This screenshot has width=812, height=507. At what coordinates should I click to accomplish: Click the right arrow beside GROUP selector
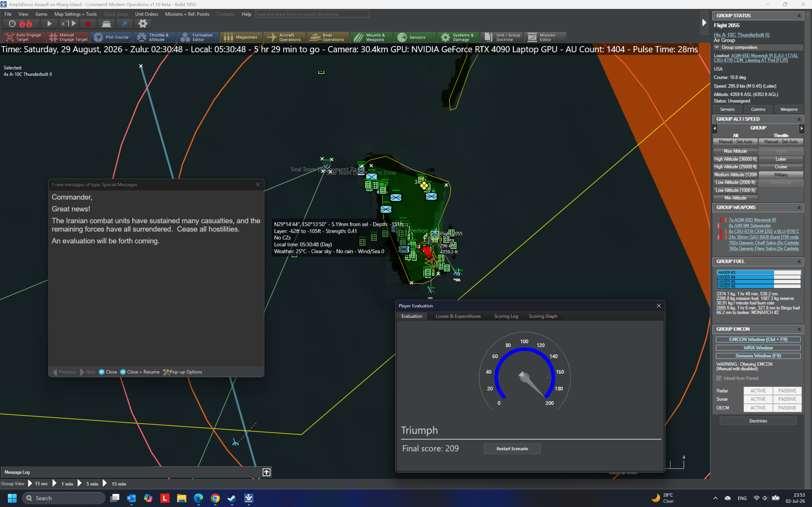coord(801,128)
